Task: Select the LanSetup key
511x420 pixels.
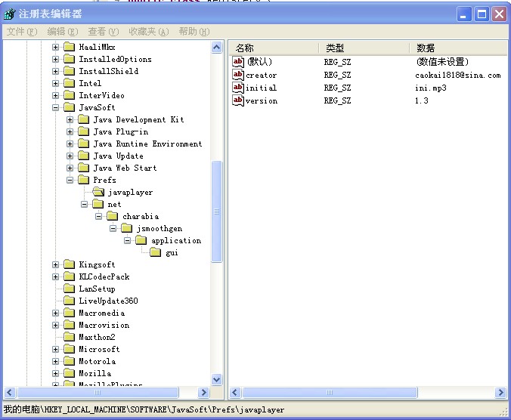Action: 97,289
